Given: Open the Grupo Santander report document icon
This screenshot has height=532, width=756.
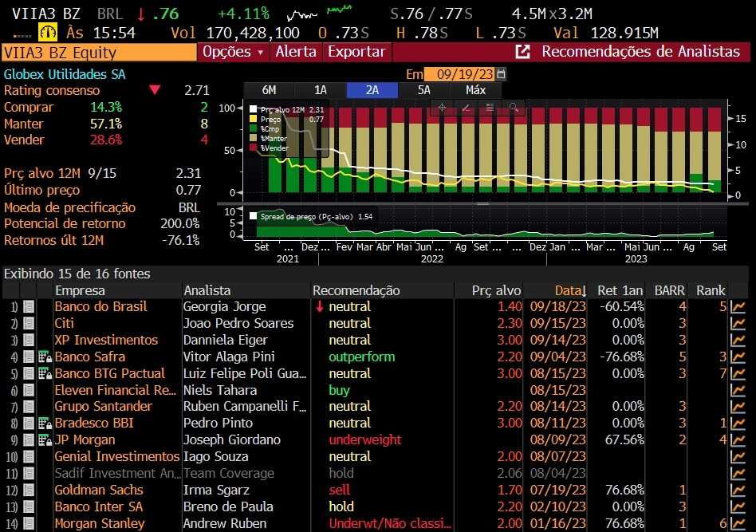Looking at the screenshot, I should tap(29, 407).
